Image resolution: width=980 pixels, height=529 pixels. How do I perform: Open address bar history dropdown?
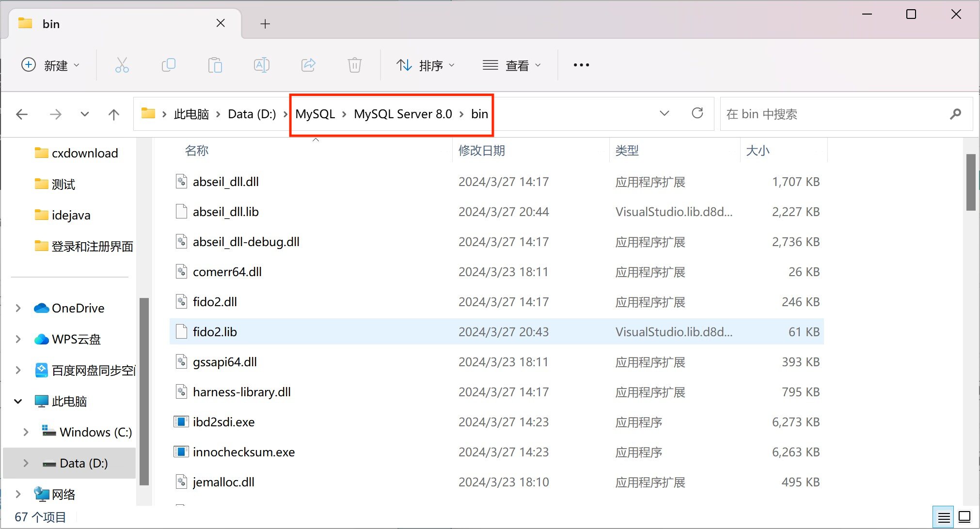click(x=664, y=113)
